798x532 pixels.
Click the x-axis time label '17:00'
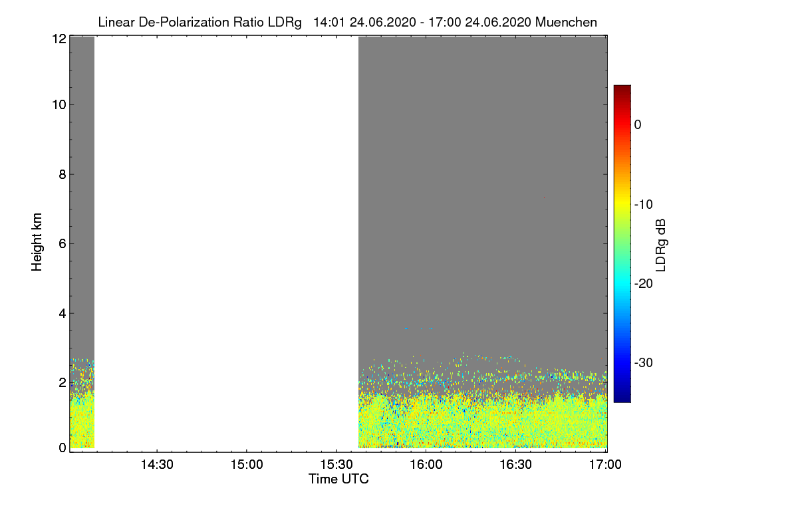(x=606, y=465)
